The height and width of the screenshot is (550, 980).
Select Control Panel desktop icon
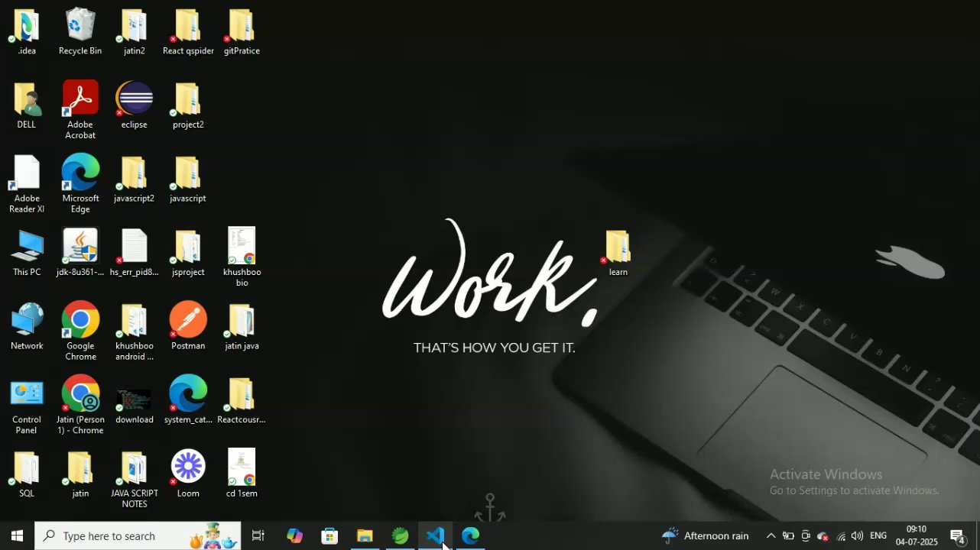(x=27, y=406)
